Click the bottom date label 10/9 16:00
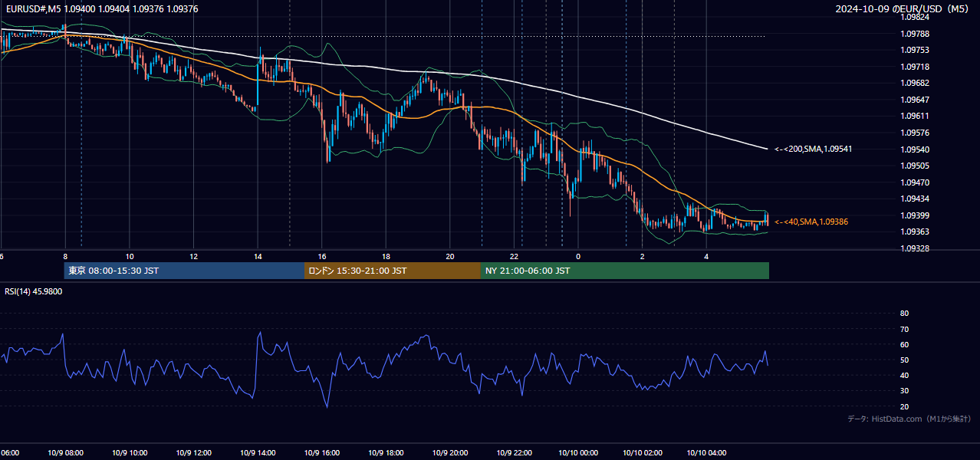This screenshot has width=980, height=460. click(322, 453)
